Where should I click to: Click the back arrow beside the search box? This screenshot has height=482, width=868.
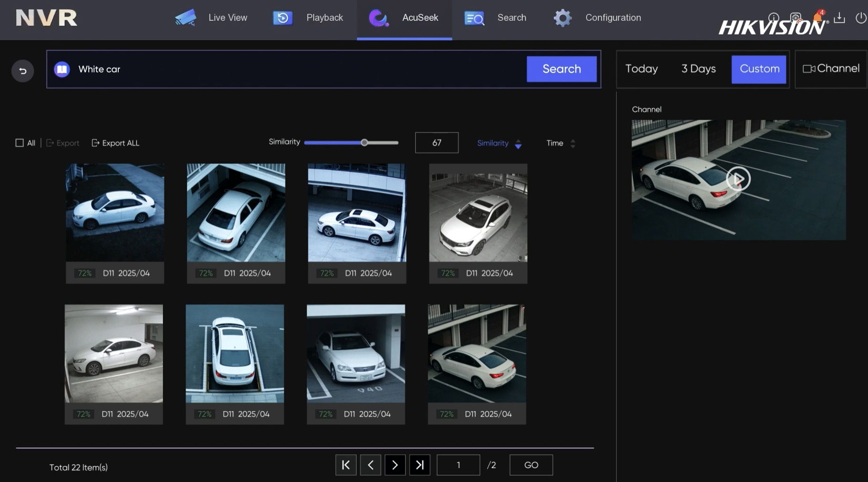point(22,71)
